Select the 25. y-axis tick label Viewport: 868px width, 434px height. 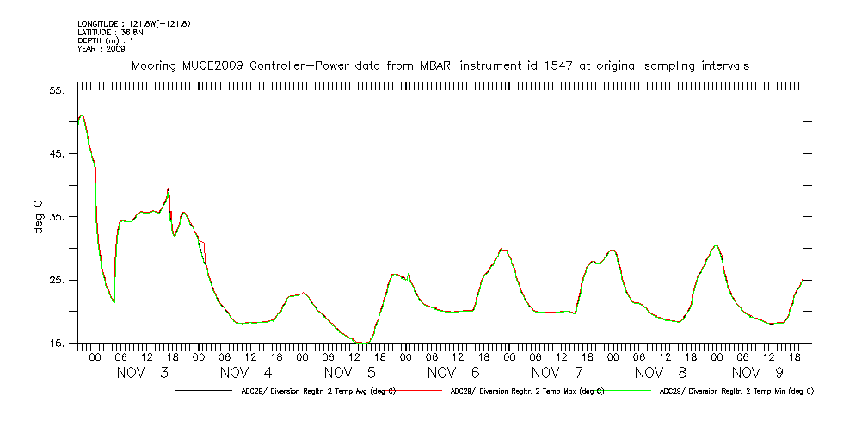(x=58, y=281)
